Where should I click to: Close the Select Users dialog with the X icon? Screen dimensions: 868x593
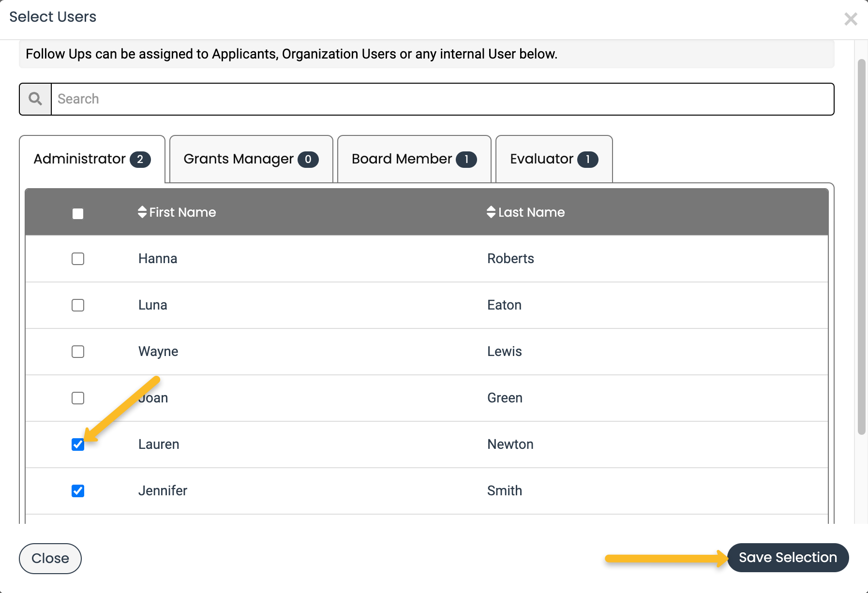coord(851,19)
